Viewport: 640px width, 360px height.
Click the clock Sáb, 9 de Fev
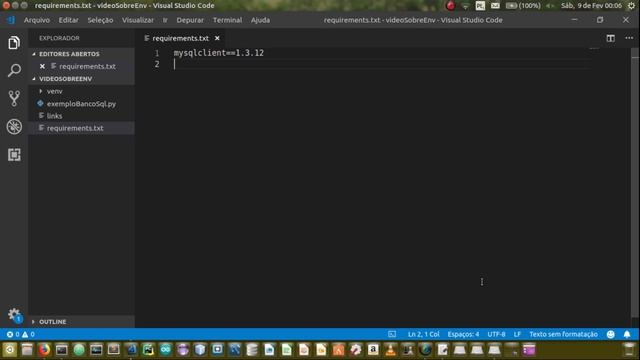pos(591,5)
